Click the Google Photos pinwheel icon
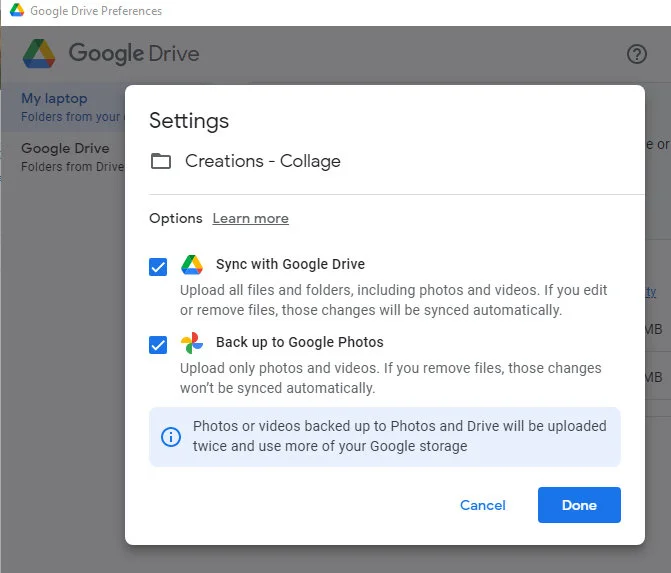Viewport: 671px width, 573px height. 192,343
